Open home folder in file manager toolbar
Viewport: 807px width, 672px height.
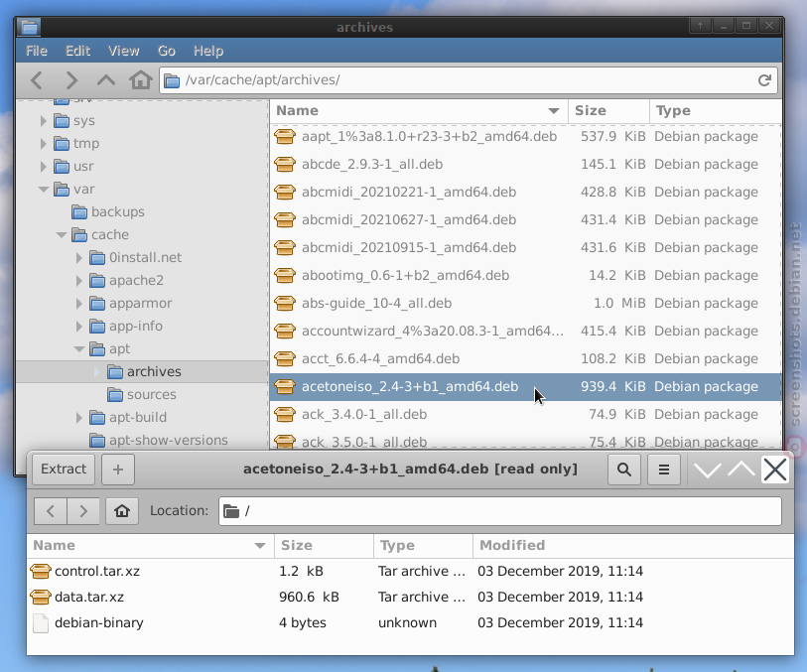pos(141,80)
